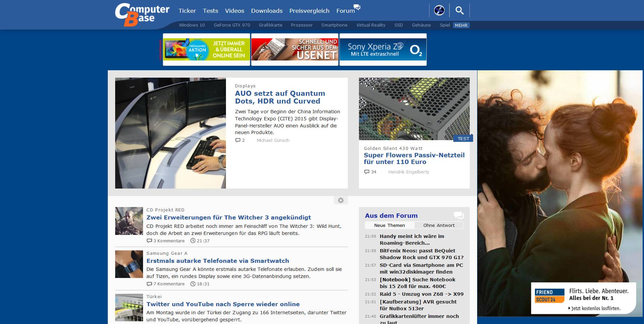Open the BitFenix Neos forum thread
Viewport: 644px width, 324px height.
[422, 254]
